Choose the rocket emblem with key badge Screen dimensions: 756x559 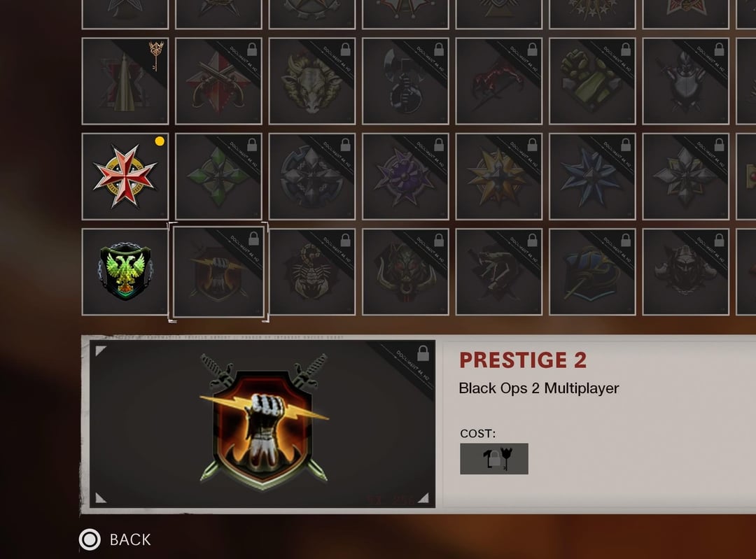point(125,81)
